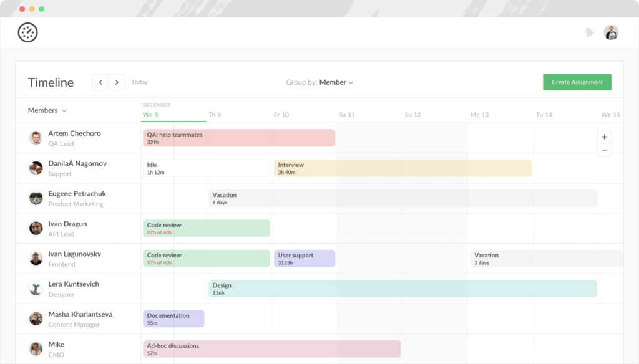The image size is (639, 364).
Task: Click the clock logo in the top bar
Action: pos(26,32)
